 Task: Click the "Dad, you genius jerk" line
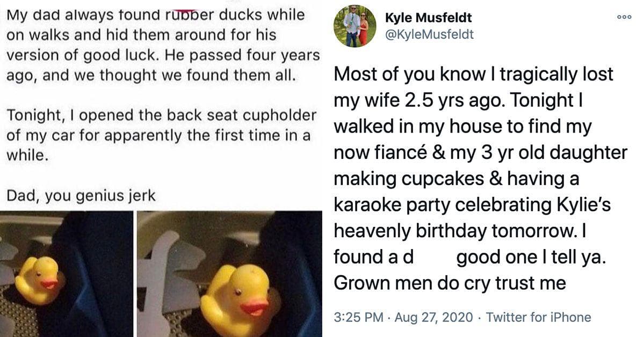coord(81,196)
